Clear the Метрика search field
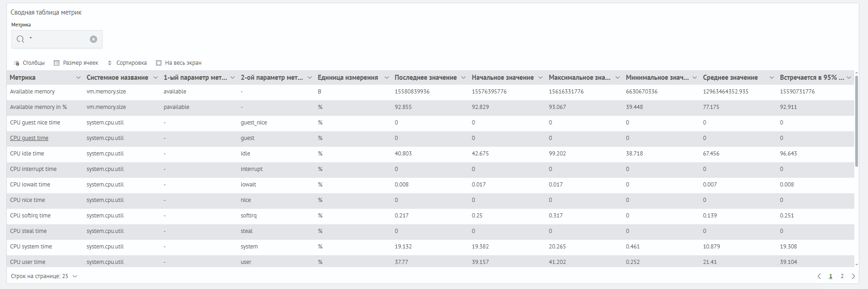 coord(94,39)
